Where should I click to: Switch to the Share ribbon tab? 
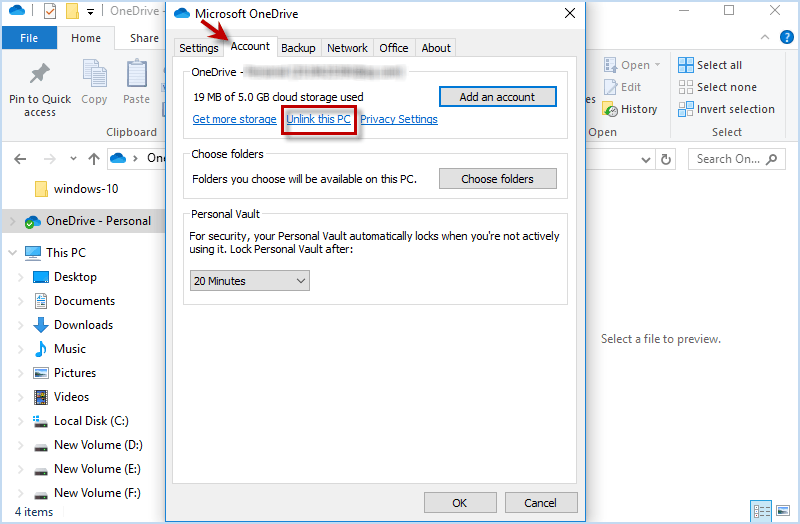[x=144, y=38]
